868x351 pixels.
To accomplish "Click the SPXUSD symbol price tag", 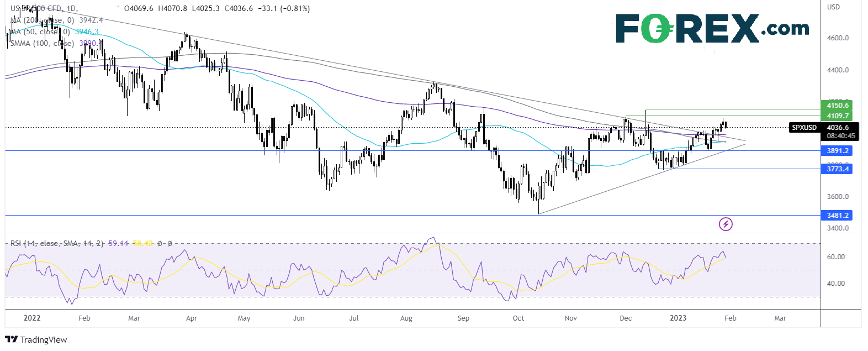I will [804, 128].
